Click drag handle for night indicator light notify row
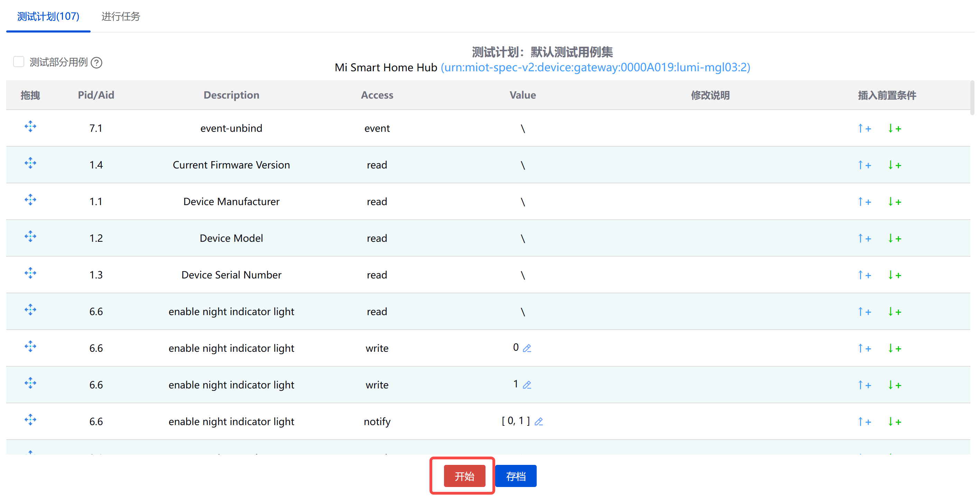This screenshot has width=980, height=496. (x=30, y=420)
